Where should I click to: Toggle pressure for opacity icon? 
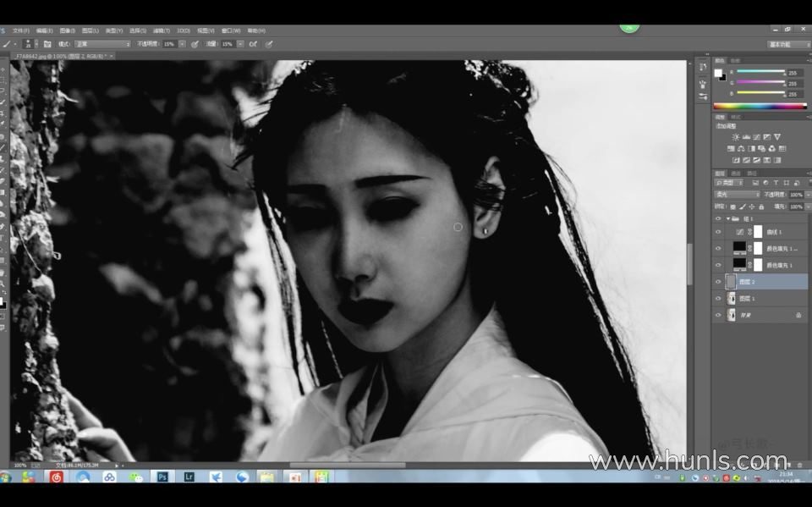195,45
